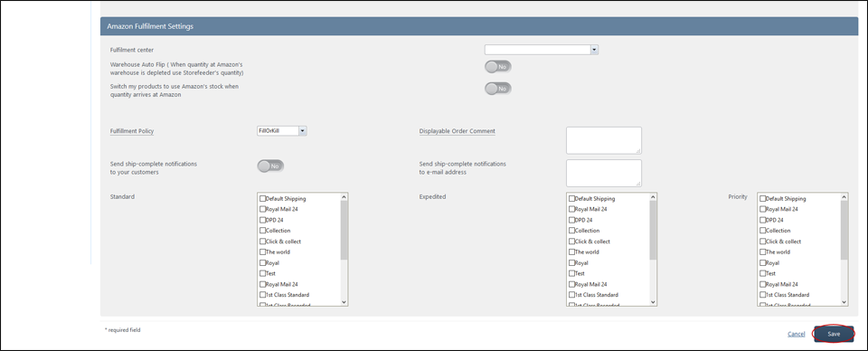Check DPD 24 in the Expedited list
868x351 pixels.
coord(571,220)
